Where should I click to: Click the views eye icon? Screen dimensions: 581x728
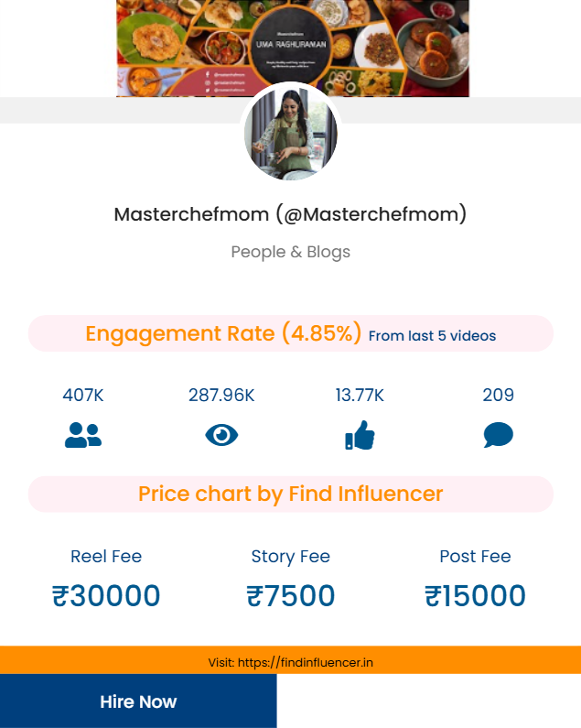click(221, 435)
